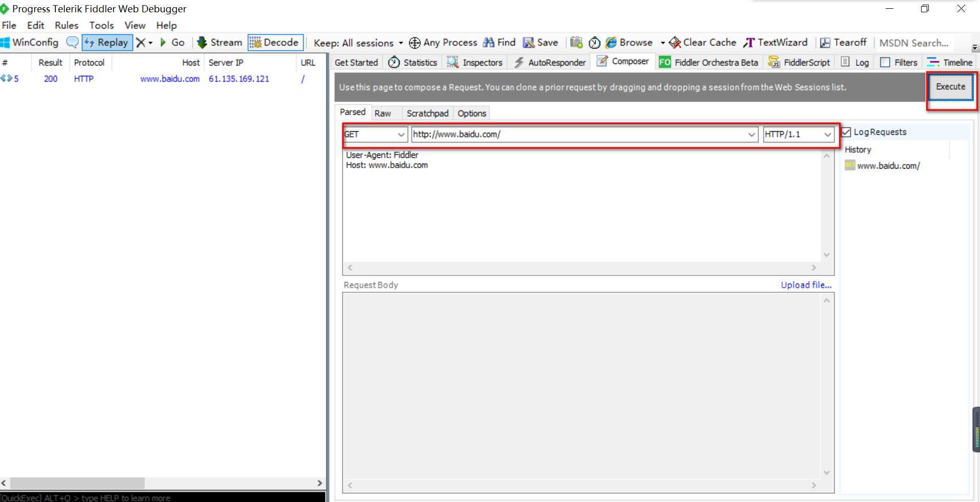Viewport: 980px width, 502px height.
Task: Click the Save toolbar icon
Action: 529,43
